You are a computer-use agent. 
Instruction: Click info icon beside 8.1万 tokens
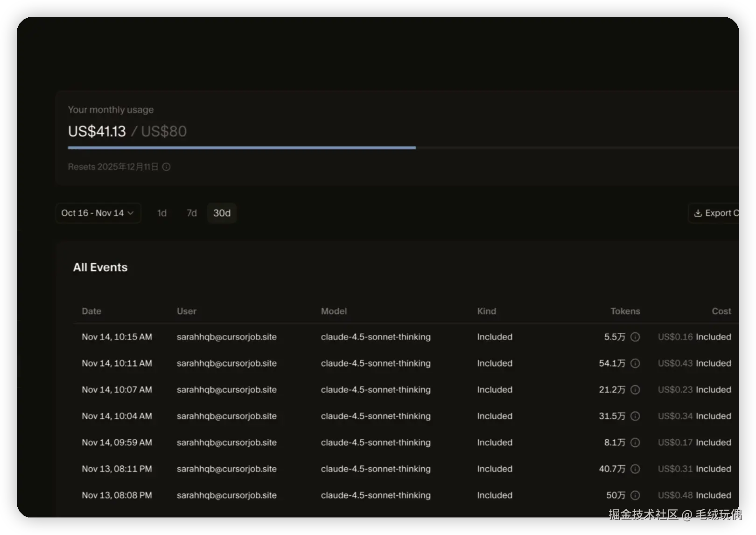635,443
